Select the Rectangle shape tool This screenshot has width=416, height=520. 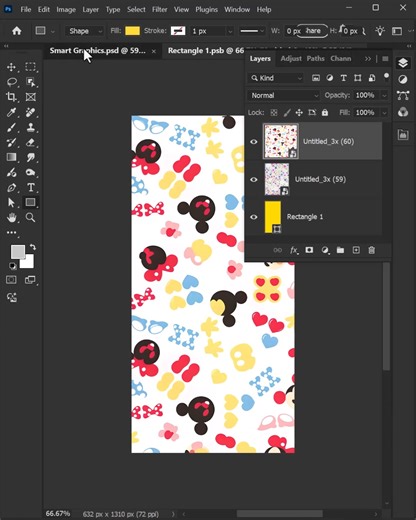pyautogui.click(x=30, y=202)
